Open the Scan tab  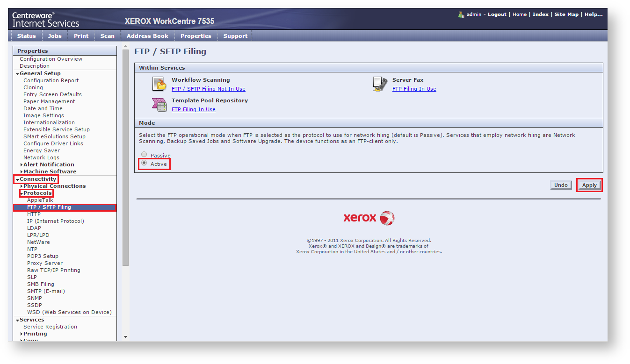pyautogui.click(x=108, y=36)
